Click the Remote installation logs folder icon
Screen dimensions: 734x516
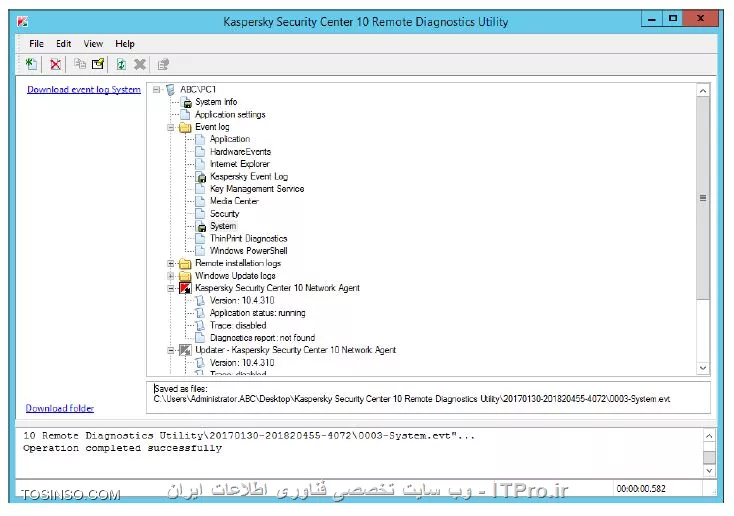[x=185, y=264]
